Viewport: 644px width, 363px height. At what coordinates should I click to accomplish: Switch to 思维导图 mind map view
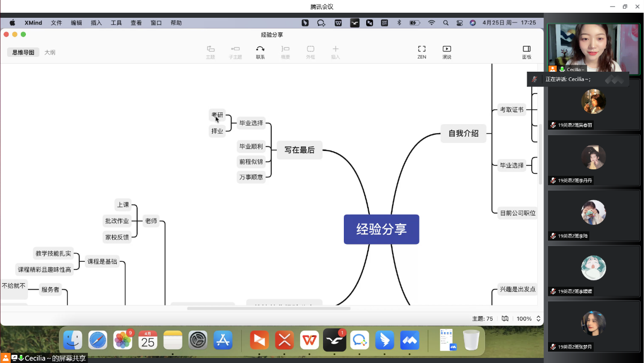coord(23,52)
